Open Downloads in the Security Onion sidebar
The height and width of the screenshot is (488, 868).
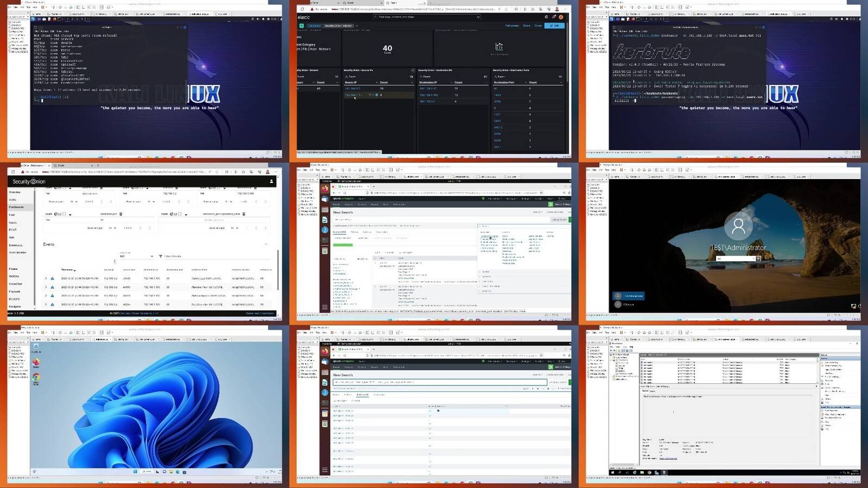point(15,245)
